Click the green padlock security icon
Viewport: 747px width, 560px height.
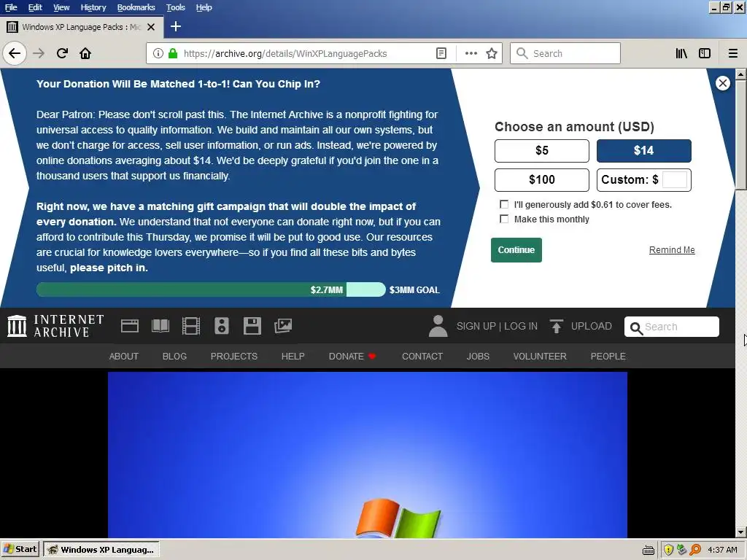coord(173,53)
